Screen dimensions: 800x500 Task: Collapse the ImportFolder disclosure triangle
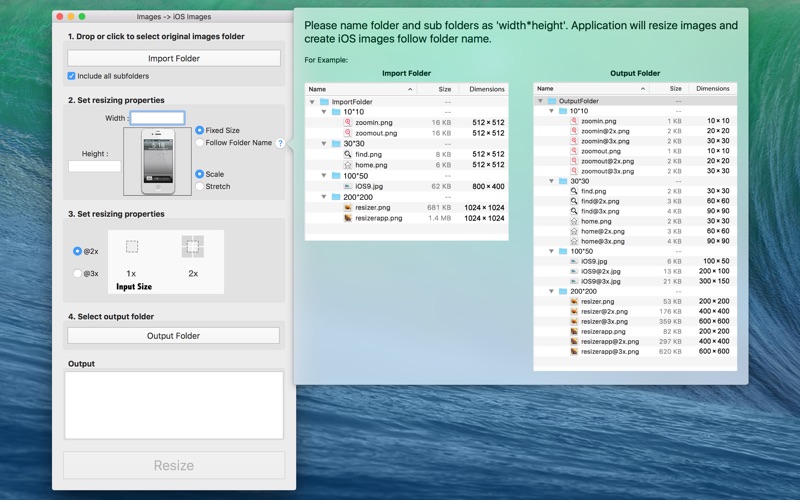[312, 102]
